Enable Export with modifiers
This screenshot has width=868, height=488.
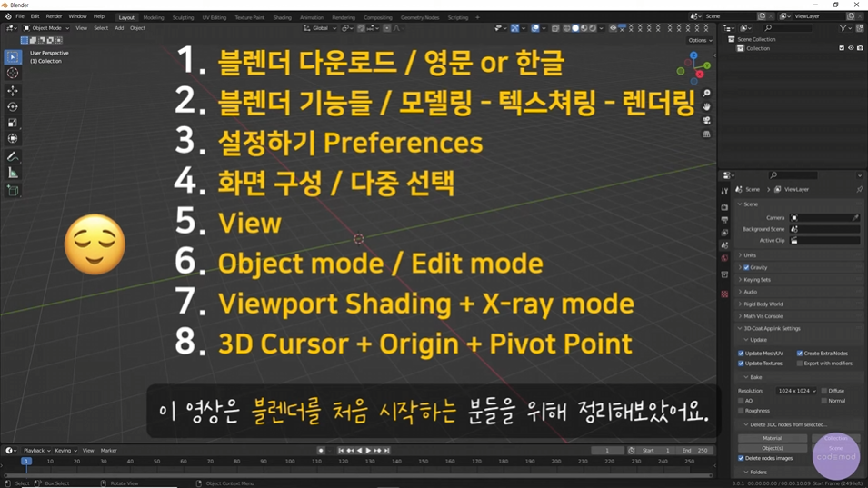coord(800,364)
